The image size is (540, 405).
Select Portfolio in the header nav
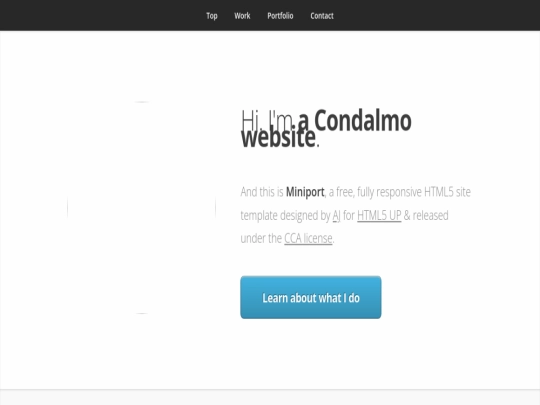point(280,16)
